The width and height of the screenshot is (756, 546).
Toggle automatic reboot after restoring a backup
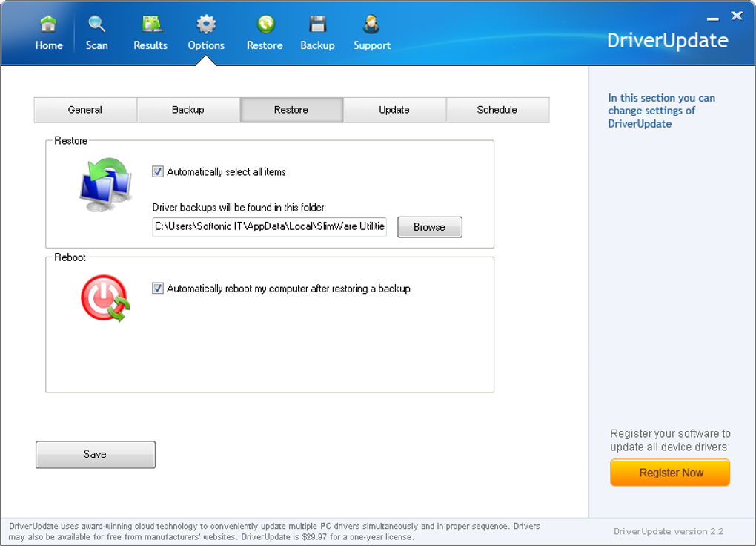158,288
